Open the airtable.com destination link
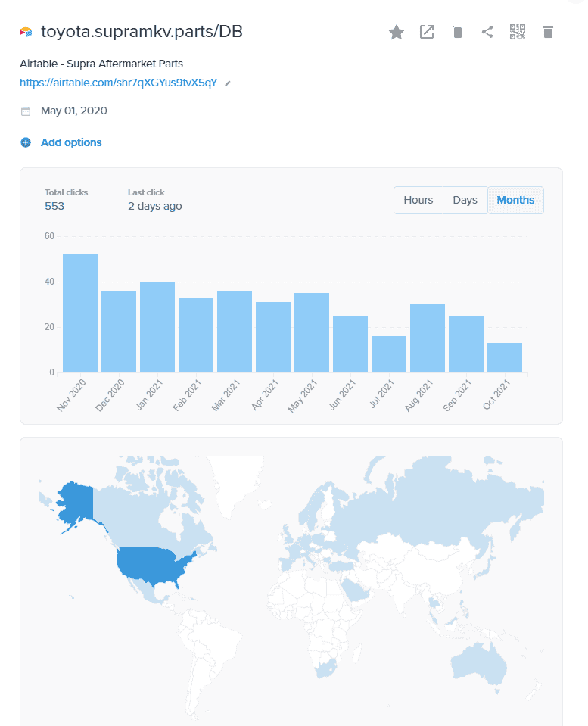The height and width of the screenshot is (726, 588). click(x=119, y=83)
